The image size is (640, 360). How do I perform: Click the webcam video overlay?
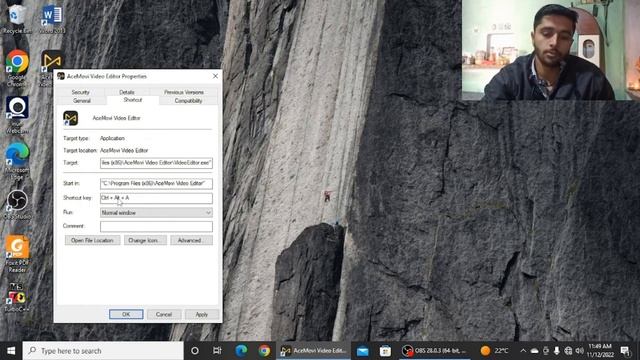[551, 50]
